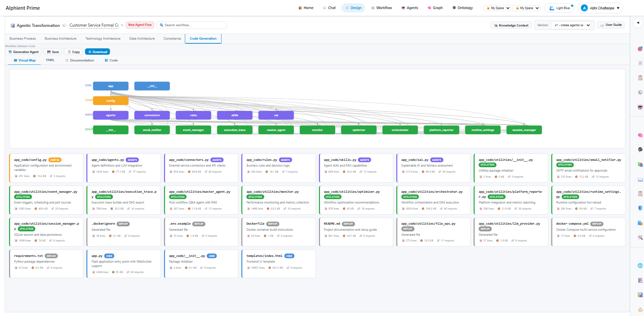Open the second My Space dropdown
This screenshot has height=316, width=644.
526,8
